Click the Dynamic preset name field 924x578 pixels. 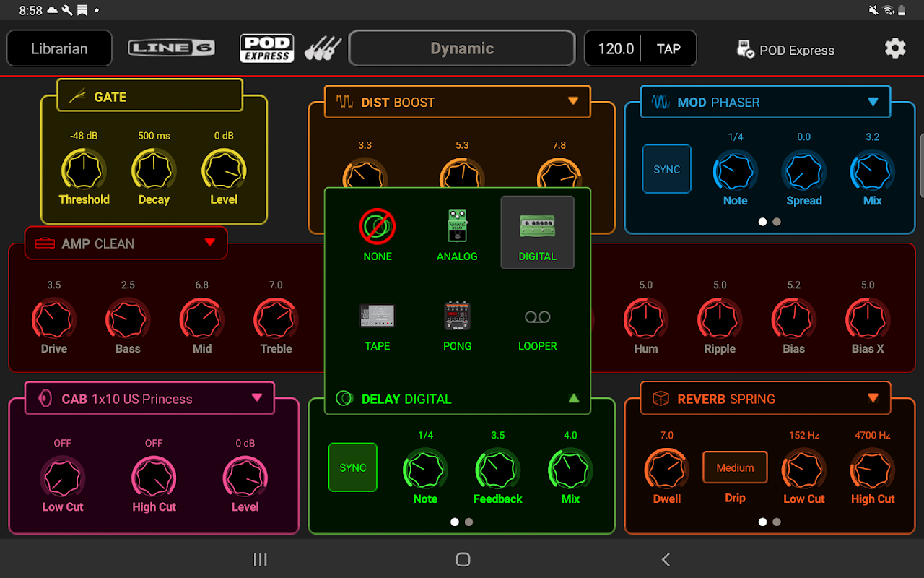(x=462, y=48)
